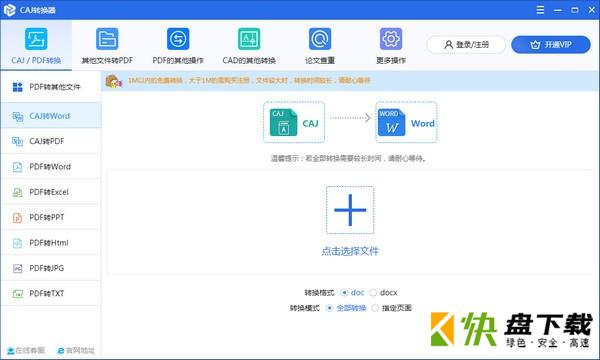This screenshot has height=360, width=600.
Task: Click the PDF转其他文件 grid icon
Action: coord(18,87)
